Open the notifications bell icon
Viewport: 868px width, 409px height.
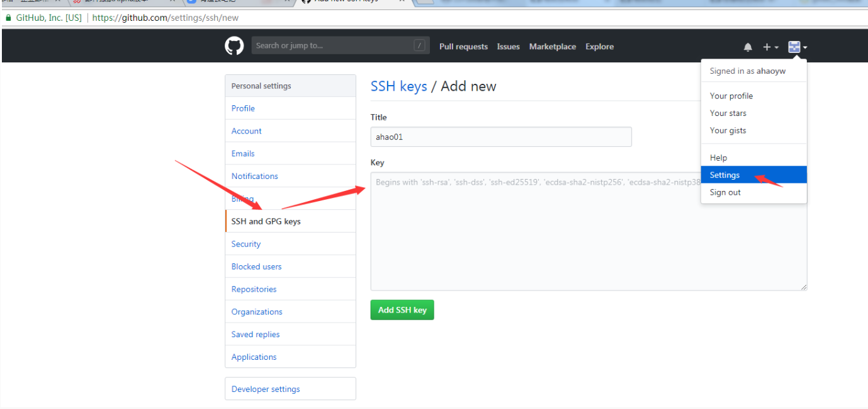(748, 47)
